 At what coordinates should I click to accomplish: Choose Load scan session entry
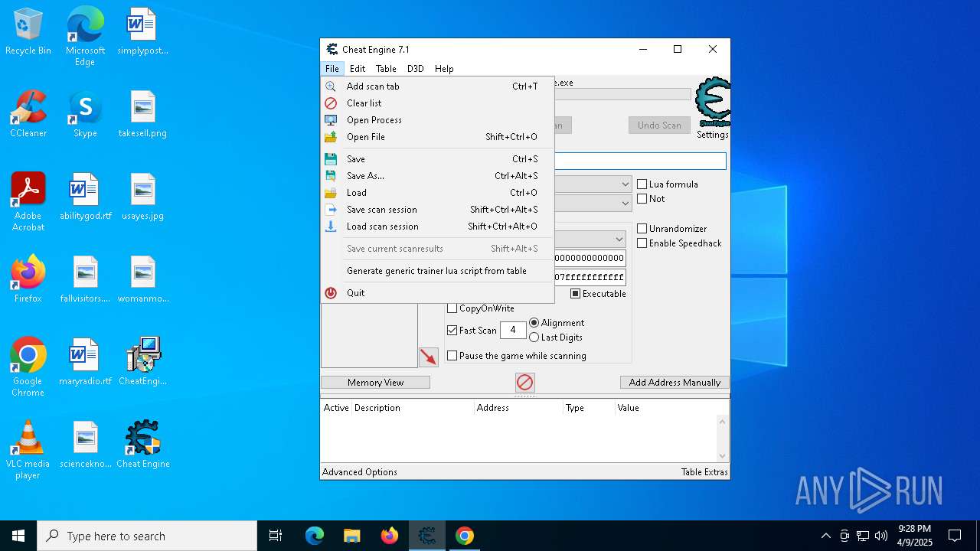click(437, 227)
